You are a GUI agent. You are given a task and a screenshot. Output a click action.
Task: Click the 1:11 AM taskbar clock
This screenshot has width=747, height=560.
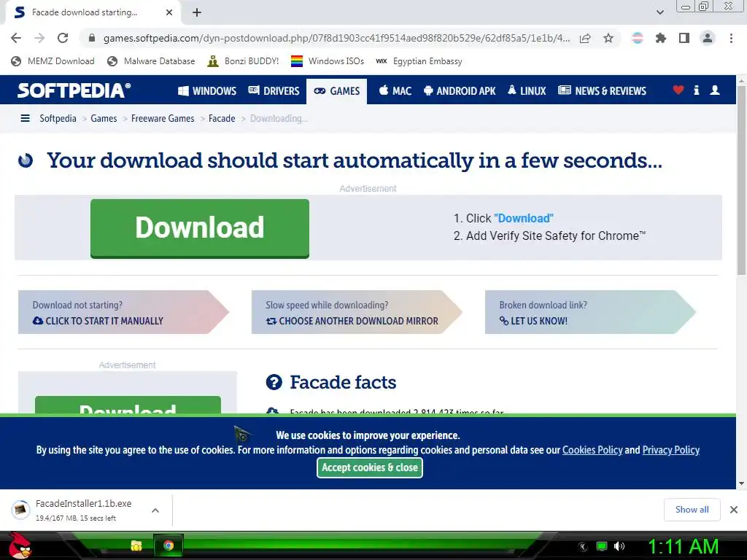click(683, 546)
